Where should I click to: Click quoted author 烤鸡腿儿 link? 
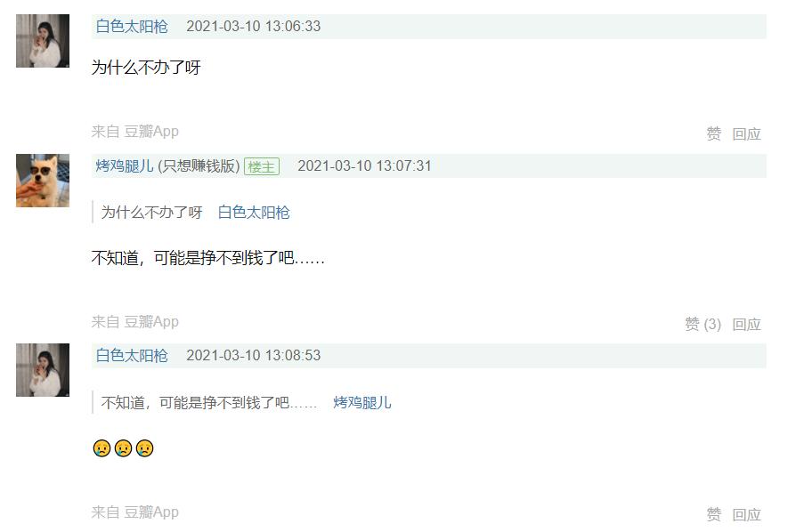362,402
